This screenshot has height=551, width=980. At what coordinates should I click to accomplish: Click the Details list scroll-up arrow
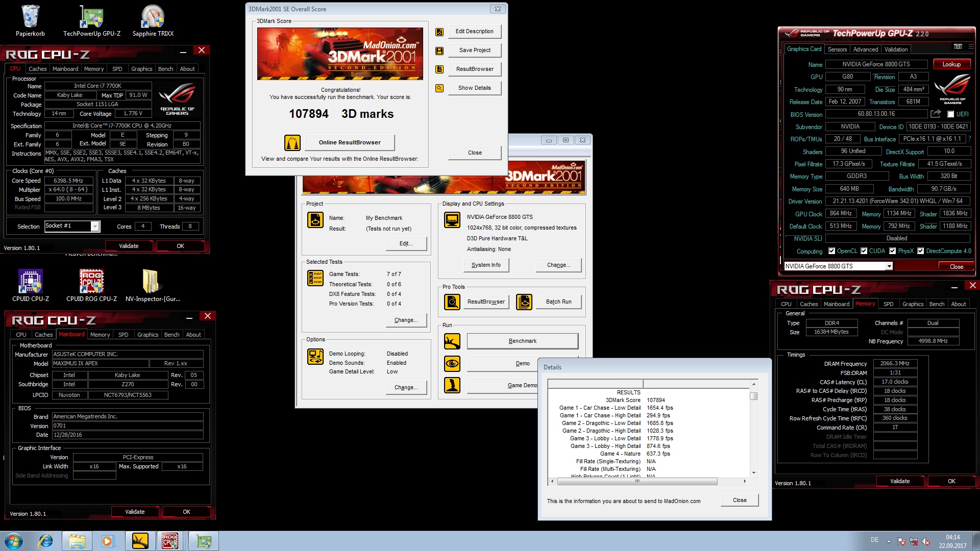pyautogui.click(x=754, y=383)
